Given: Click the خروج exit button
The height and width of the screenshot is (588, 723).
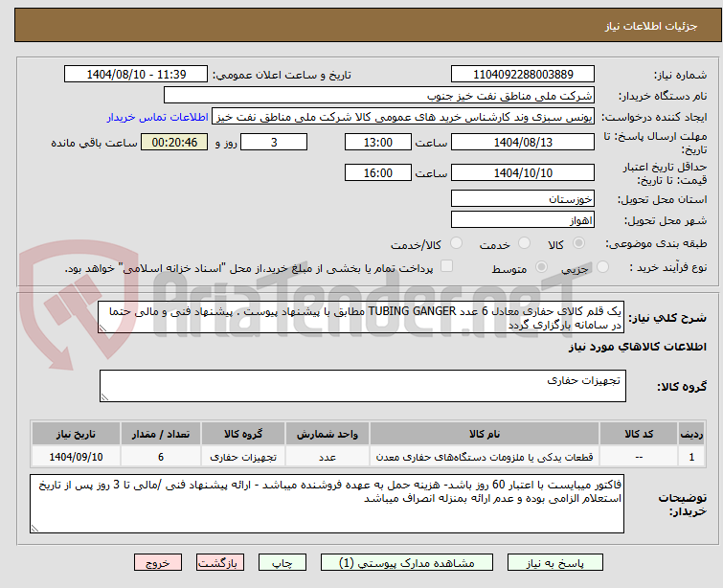Looking at the screenshot, I should click(x=158, y=563).
